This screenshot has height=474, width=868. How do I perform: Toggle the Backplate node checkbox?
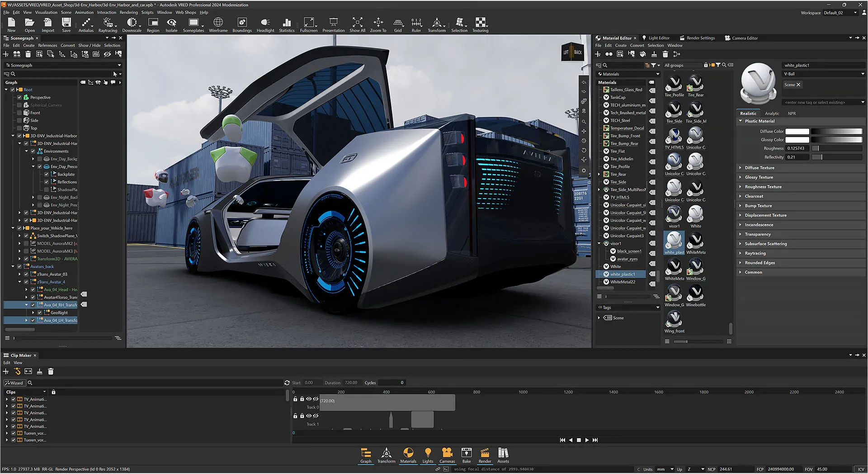(47, 175)
